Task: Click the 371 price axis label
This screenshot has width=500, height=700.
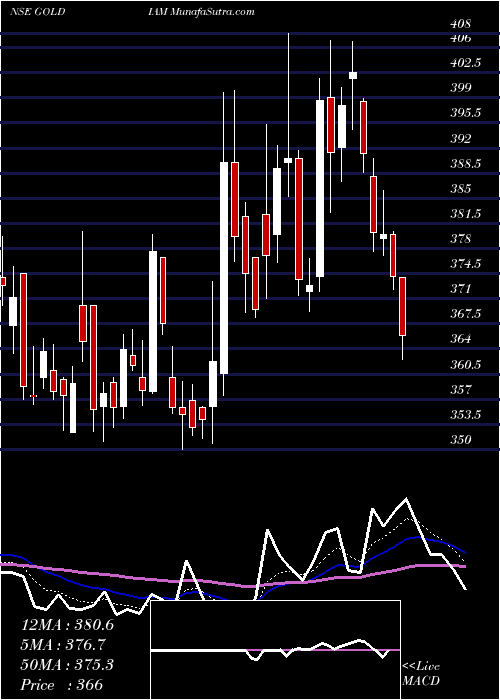Action: tap(461, 289)
